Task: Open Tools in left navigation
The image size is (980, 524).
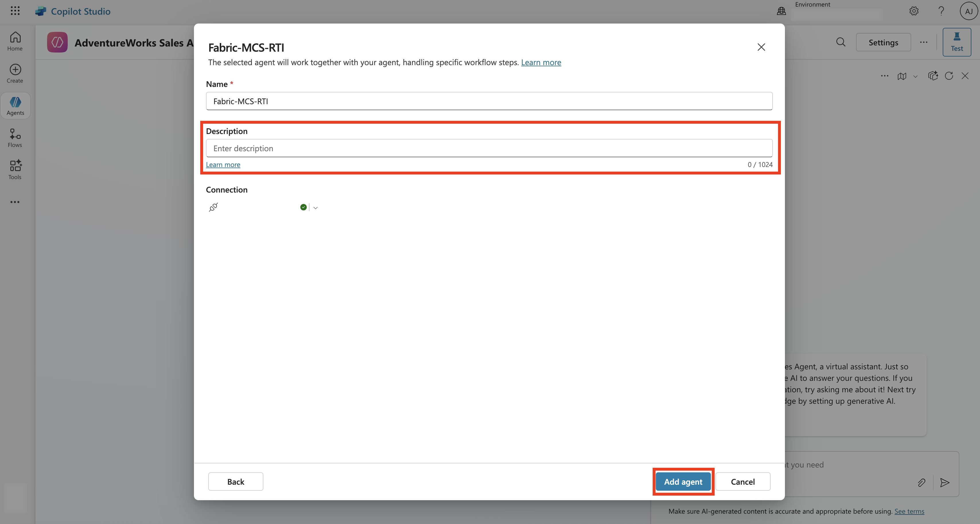Action: [x=15, y=170]
